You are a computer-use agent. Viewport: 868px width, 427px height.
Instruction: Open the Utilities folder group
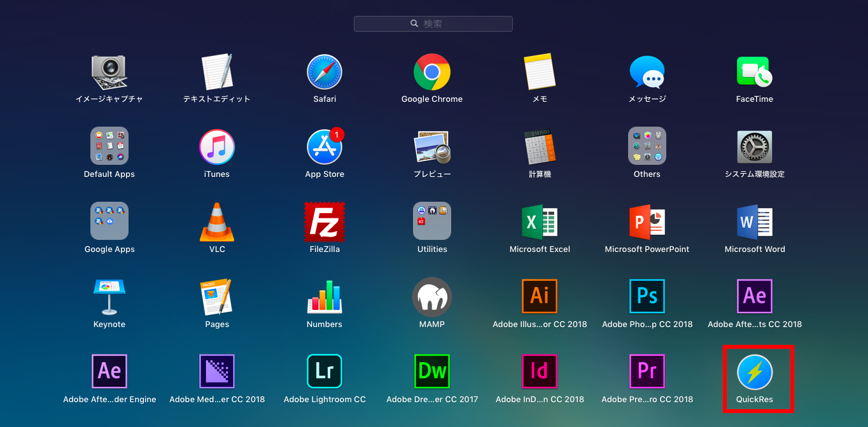tap(432, 221)
